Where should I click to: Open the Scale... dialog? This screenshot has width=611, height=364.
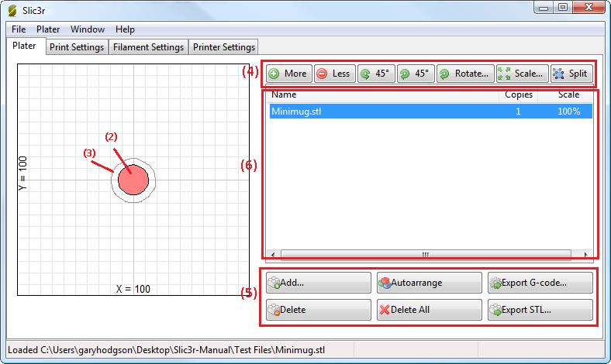(x=522, y=74)
